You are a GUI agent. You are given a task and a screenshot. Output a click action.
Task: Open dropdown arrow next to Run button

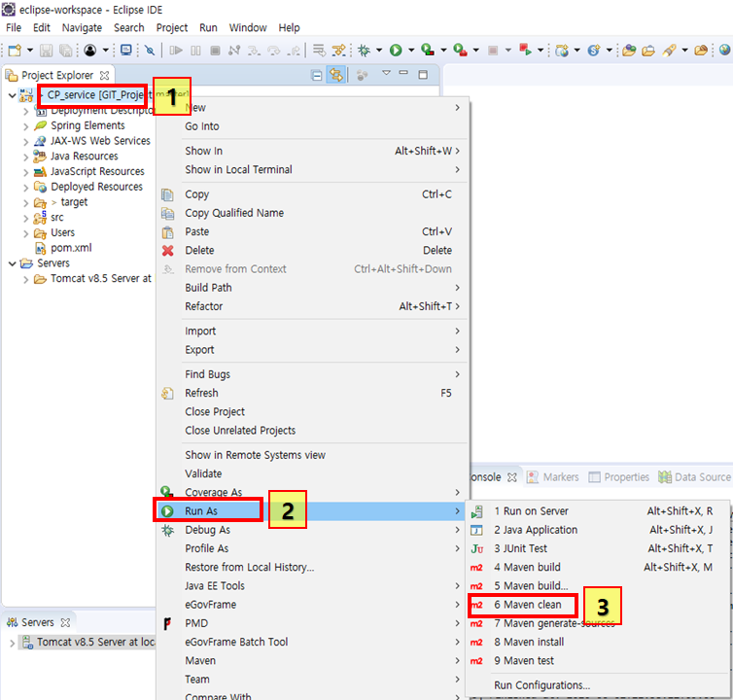click(x=411, y=50)
